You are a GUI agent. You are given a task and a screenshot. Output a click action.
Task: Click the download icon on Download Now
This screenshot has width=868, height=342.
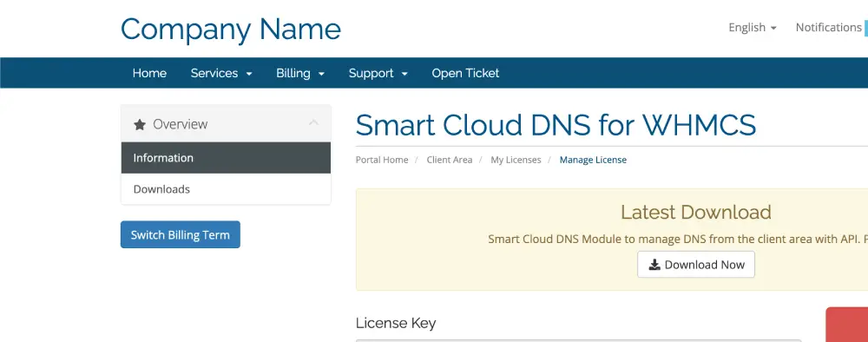click(654, 265)
